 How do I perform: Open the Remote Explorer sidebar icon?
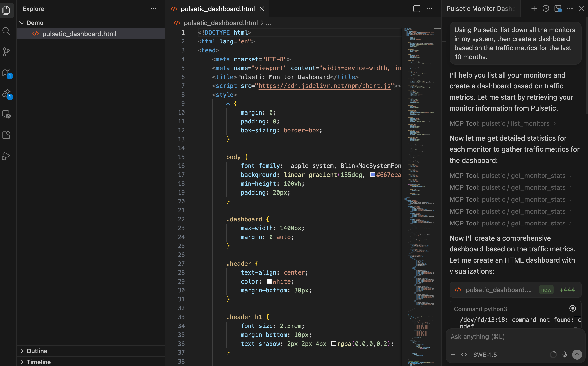tap(7, 114)
